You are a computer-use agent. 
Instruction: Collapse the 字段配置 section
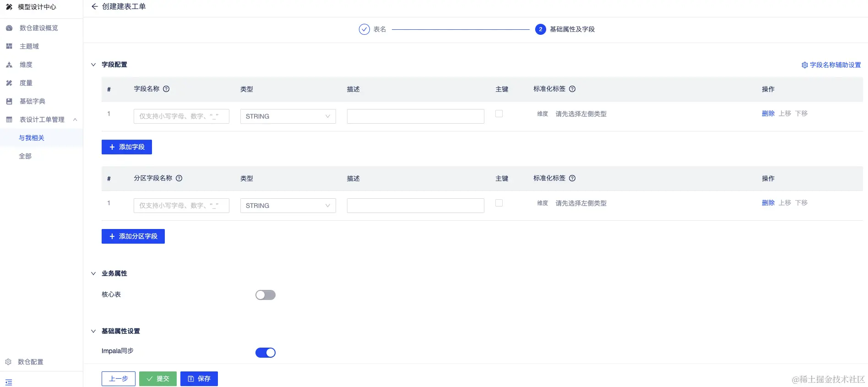click(x=93, y=65)
